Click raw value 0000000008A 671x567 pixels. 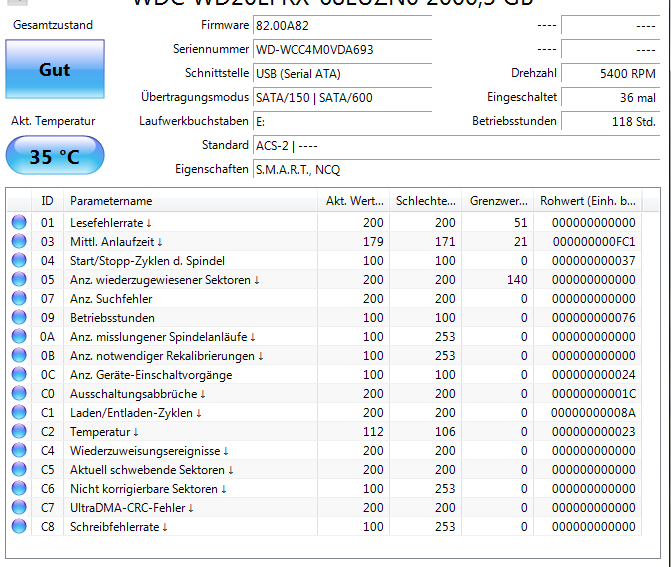[x=593, y=413]
